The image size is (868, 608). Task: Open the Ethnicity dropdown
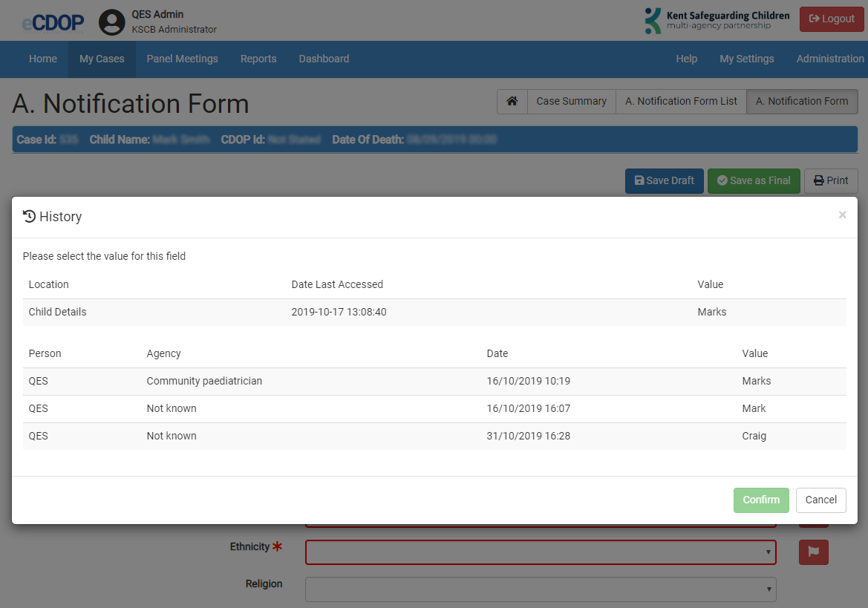pos(541,552)
